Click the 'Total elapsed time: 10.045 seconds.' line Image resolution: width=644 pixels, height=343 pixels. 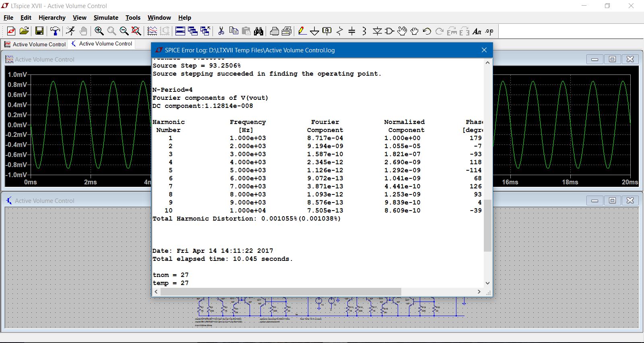[223, 259]
